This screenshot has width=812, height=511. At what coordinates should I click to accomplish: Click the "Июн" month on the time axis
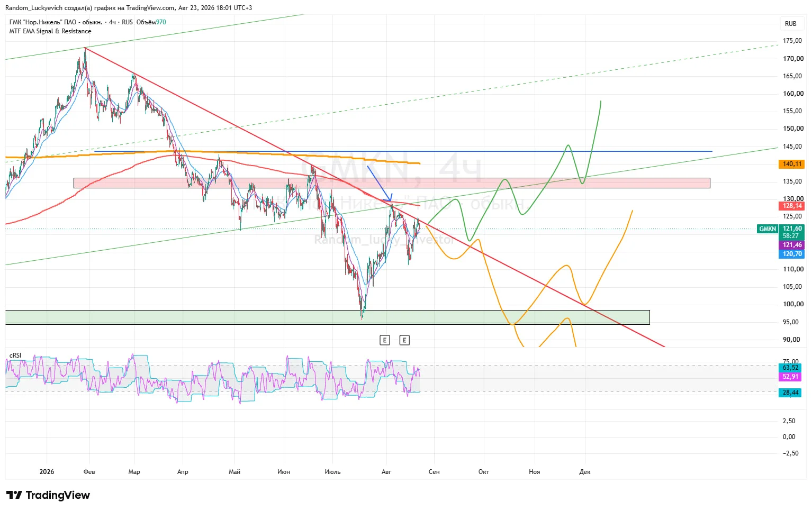284,472
